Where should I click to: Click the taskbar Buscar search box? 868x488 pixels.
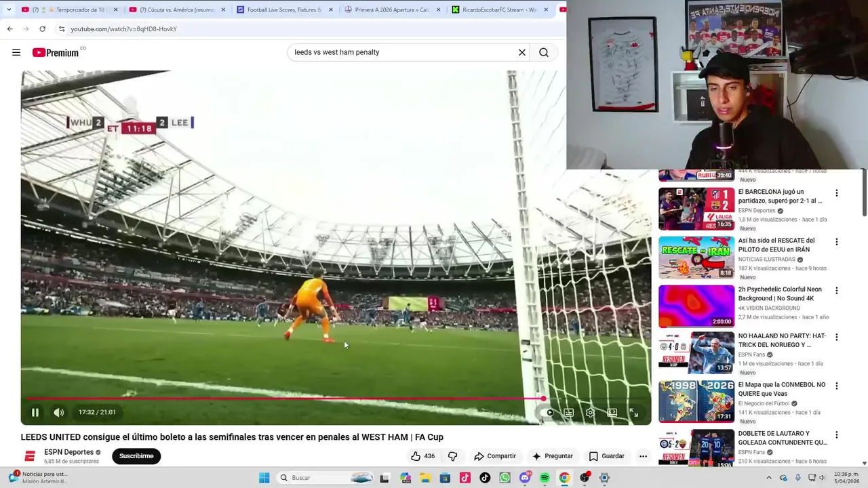(x=326, y=478)
